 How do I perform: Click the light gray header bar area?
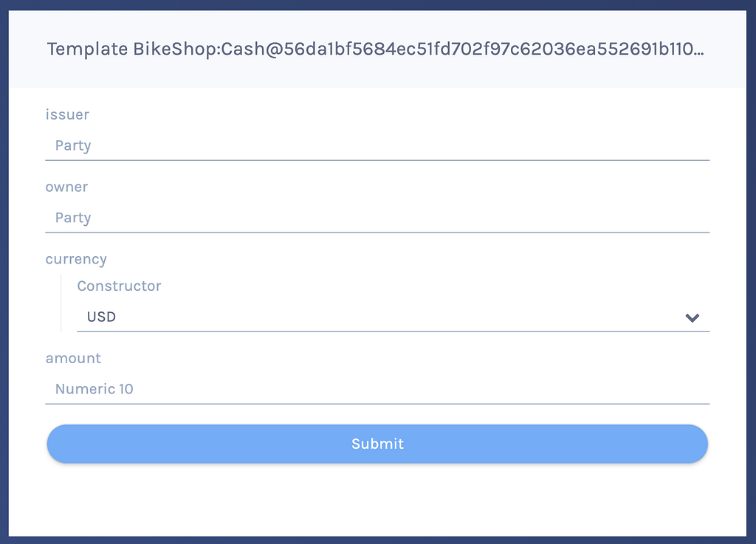tap(377, 49)
